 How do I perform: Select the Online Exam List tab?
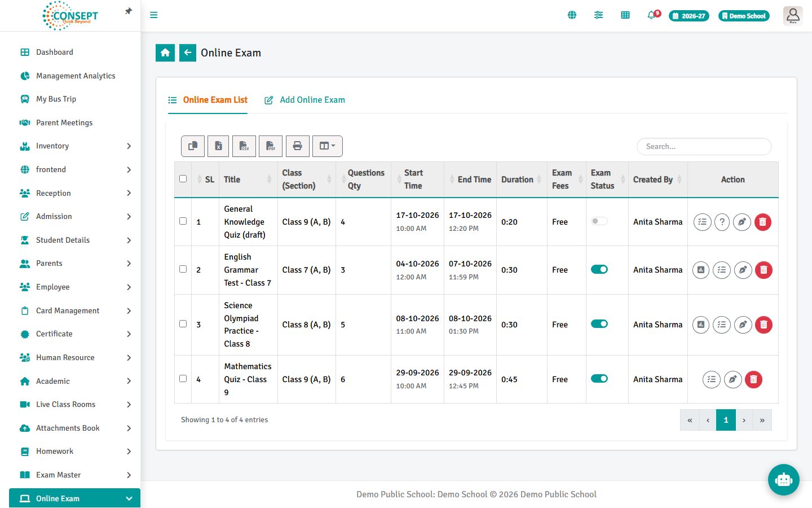[208, 100]
